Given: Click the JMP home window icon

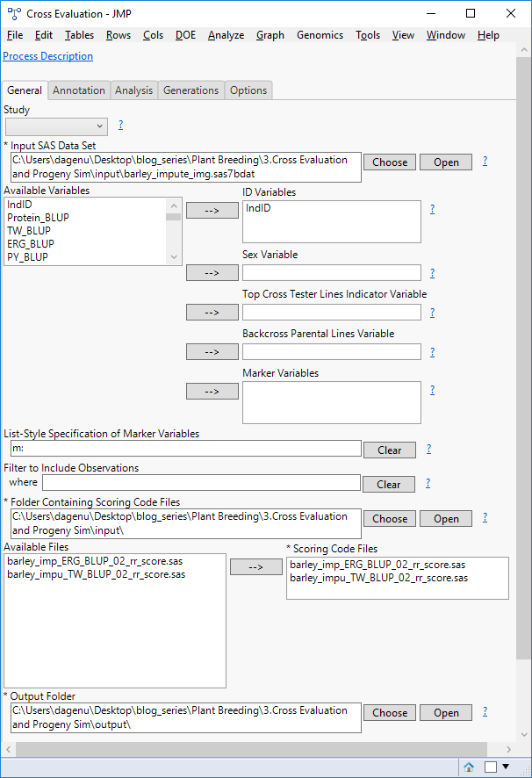Looking at the screenshot, I should tap(469, 767).
